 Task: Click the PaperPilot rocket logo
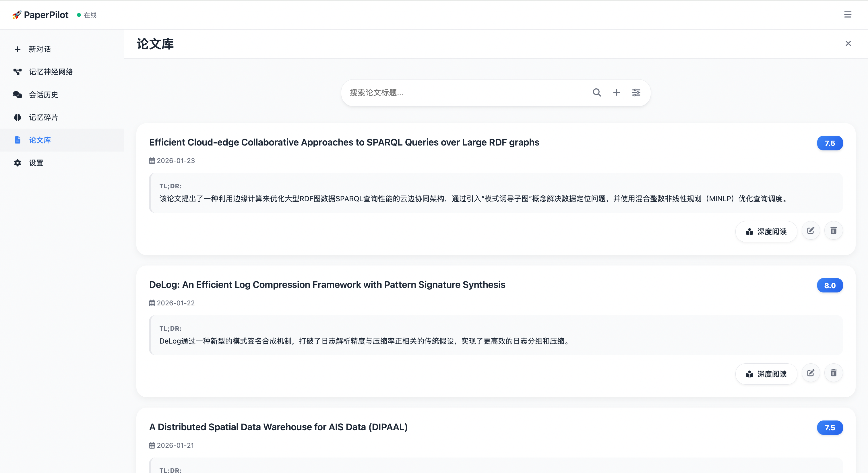coord(17,15)
